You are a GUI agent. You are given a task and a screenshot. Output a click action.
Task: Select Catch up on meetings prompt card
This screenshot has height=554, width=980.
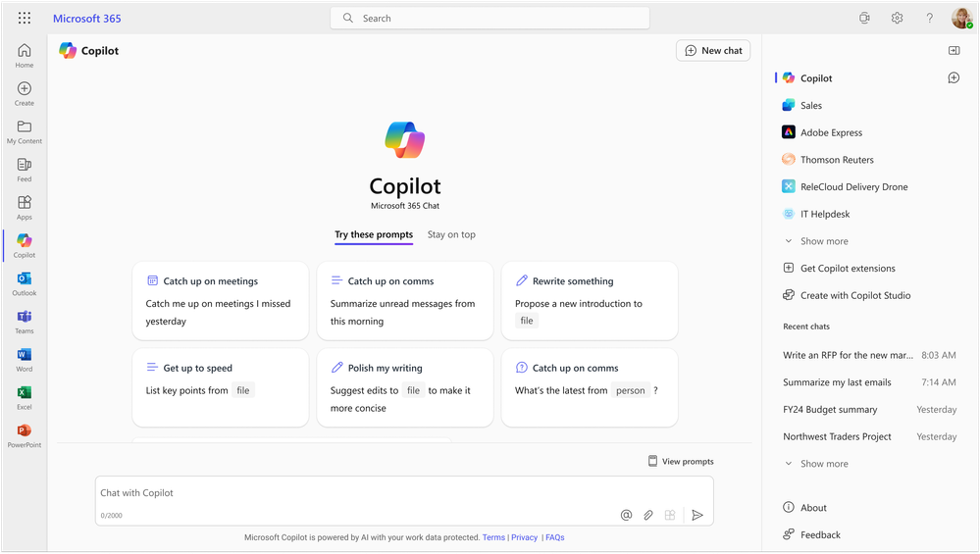[x=221, y=301]
